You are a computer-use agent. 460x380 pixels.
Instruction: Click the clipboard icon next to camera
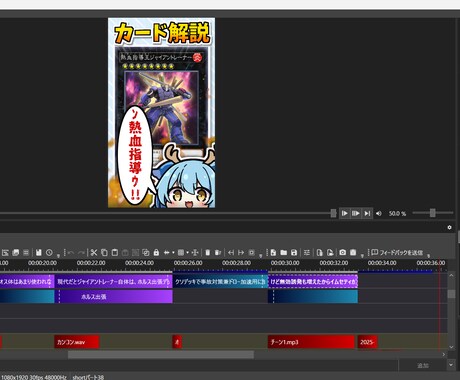(x=353, y=253)
